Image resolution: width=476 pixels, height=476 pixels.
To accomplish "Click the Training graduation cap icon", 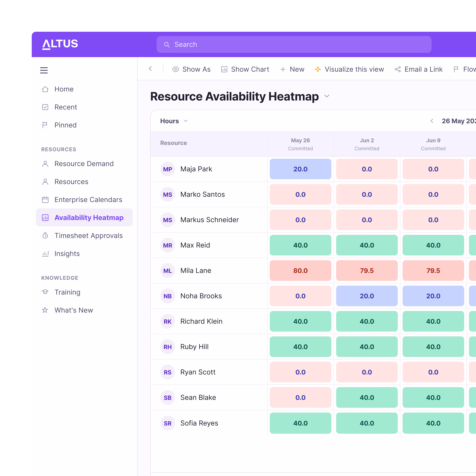I will click(x=45, y=292).
